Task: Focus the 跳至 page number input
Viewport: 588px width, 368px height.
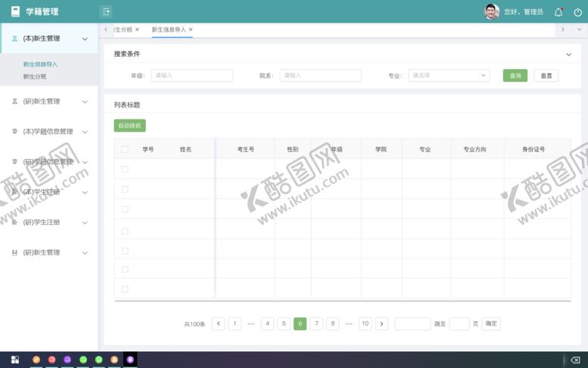Action: pyautogui.click(x=459, y=323)
